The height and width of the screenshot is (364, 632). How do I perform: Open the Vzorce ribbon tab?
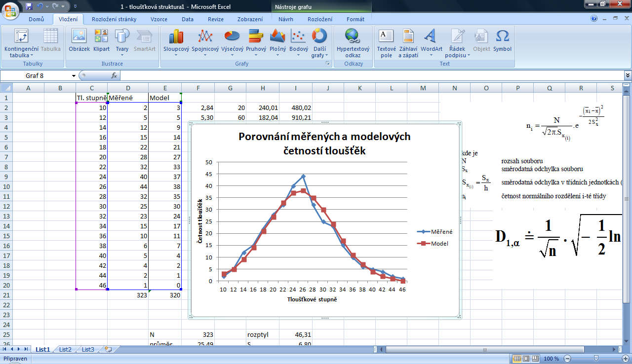pyautogui.click(x=159, y=19)
